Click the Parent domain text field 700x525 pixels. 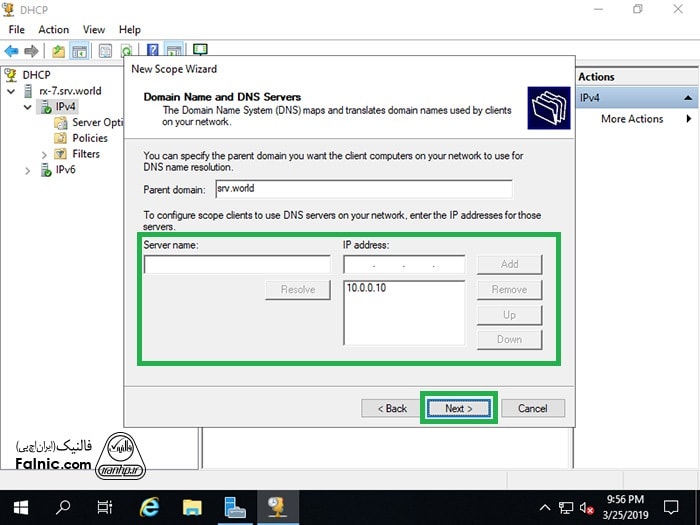tap(363, 189)
